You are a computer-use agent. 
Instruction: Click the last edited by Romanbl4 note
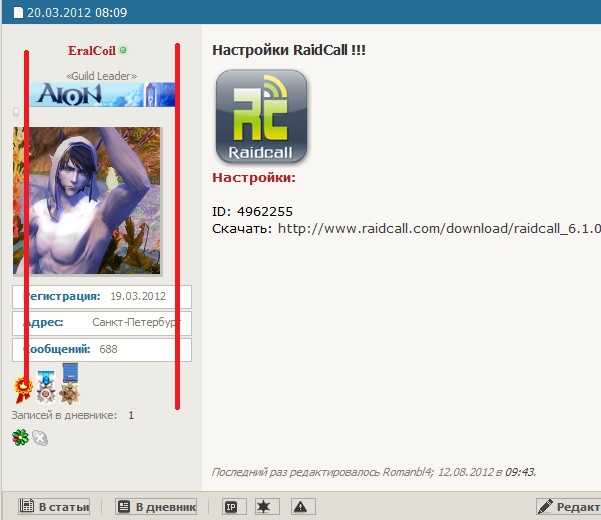coord(374,472)
